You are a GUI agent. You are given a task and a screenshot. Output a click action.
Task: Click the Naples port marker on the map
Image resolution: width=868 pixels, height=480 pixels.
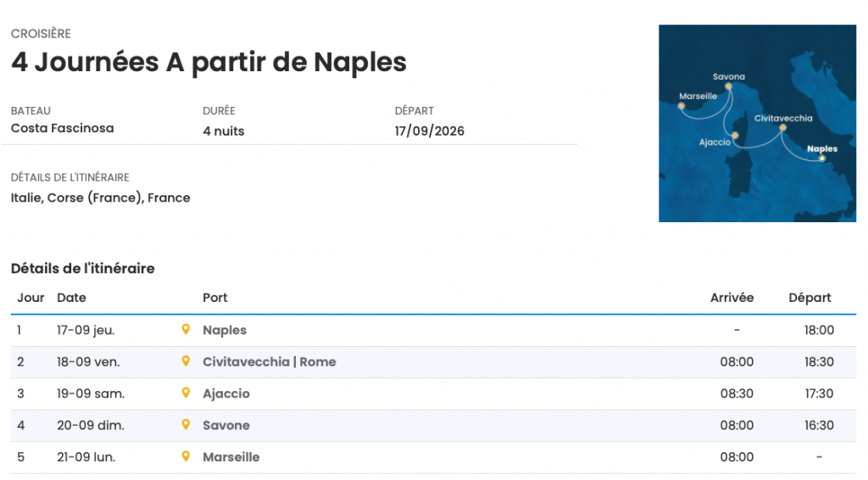(x=821, y=158)
